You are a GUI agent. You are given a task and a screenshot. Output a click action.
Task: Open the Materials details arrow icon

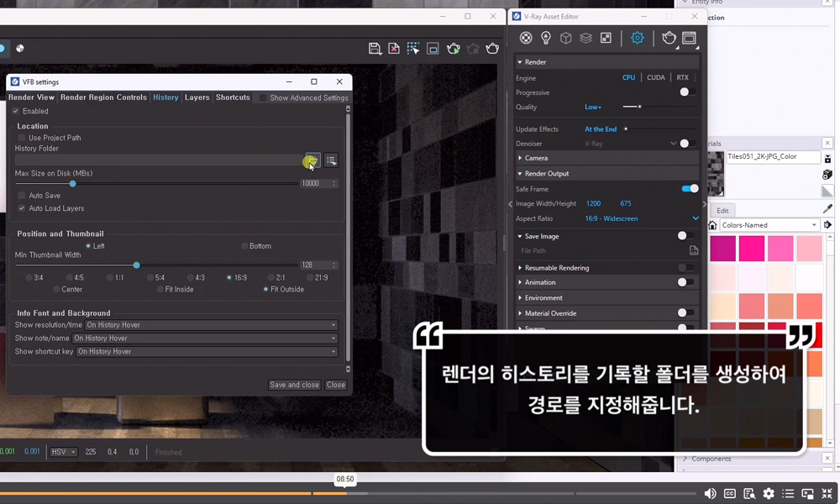[827, 225]
